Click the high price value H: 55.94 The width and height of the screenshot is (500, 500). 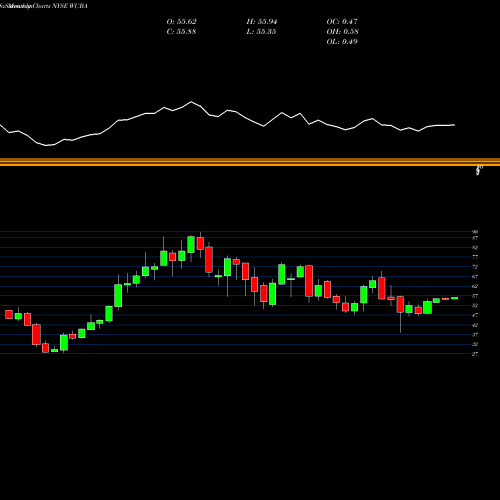point(262,22)
